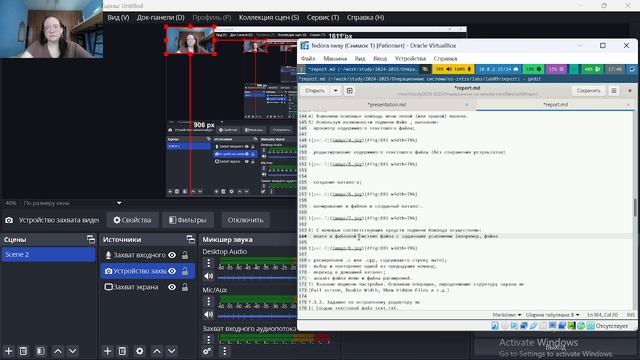The image size is (640, 360).
Task: Move the selected source up
Action: (157, 351)
